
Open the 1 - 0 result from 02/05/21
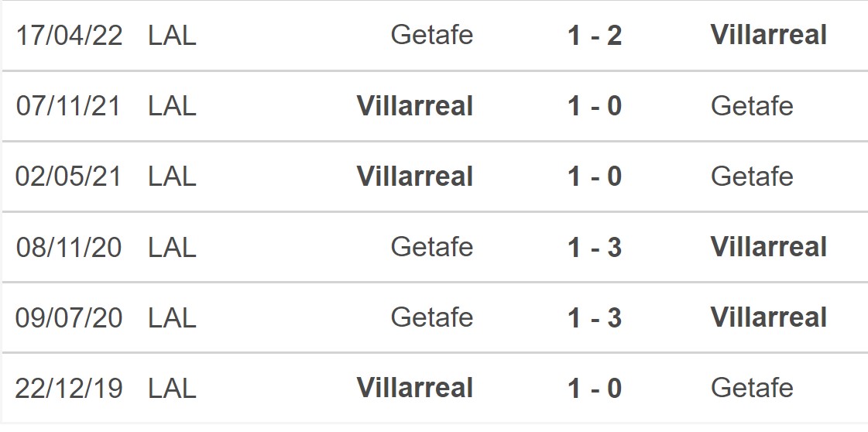tap(594, 177)
